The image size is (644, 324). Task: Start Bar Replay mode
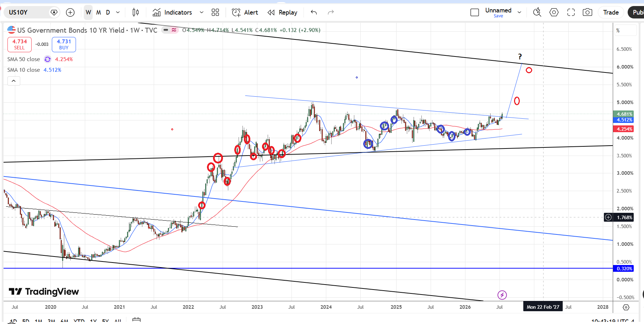pos(283,12)
